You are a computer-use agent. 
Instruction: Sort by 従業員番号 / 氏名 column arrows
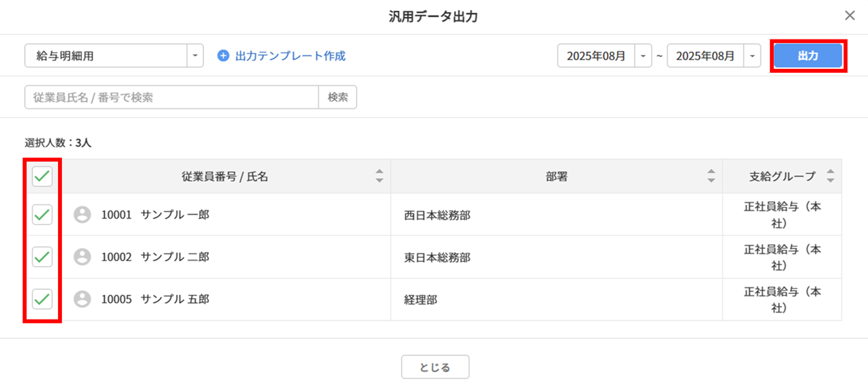pyautogui.click(x=380, y=176)
